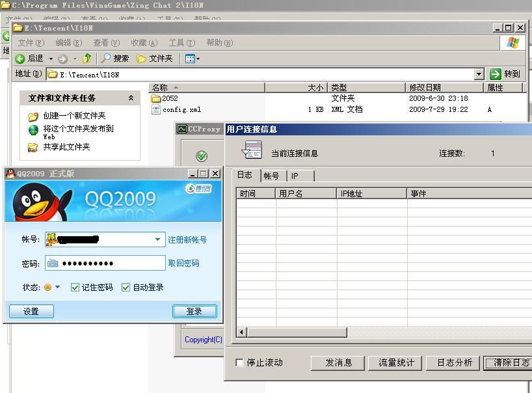The image size is (532, 393).
Task: Click the create new folder task icon
Action: click(33, 116)
